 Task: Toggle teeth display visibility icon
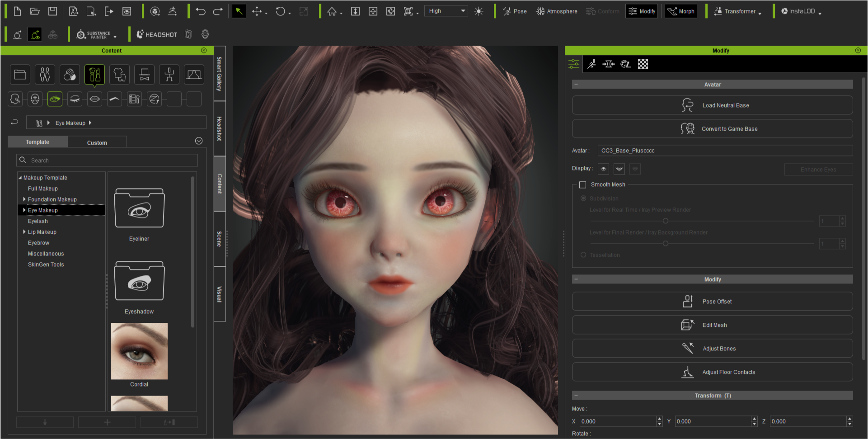[619, 169]
